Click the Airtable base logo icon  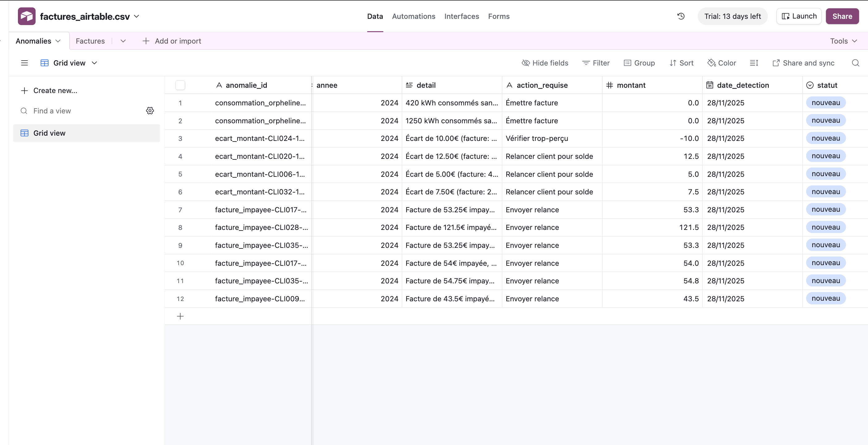click(27, 16)
